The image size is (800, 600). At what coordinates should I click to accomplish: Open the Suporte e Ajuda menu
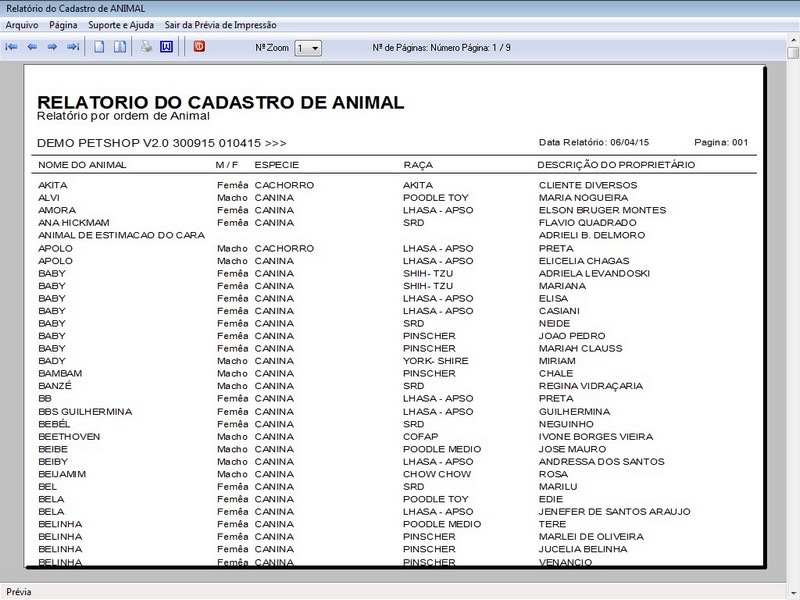pos(121,25)
